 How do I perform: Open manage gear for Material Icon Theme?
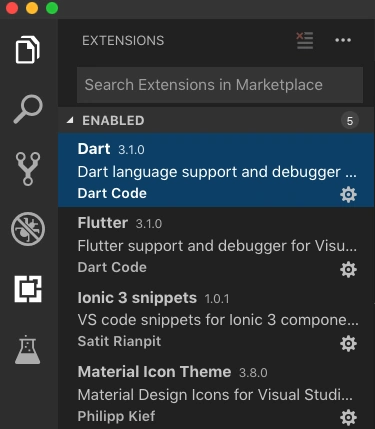coord(348,417)
